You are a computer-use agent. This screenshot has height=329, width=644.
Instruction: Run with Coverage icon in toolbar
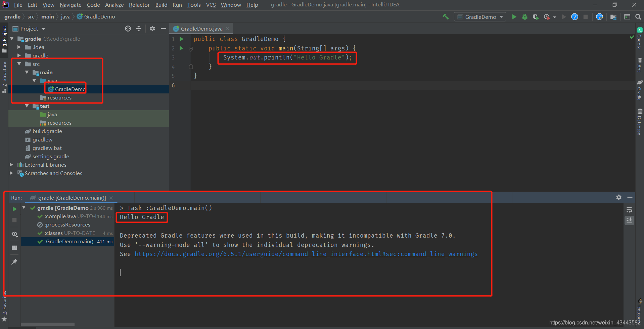pyautogui.click(x=536, y=17)
